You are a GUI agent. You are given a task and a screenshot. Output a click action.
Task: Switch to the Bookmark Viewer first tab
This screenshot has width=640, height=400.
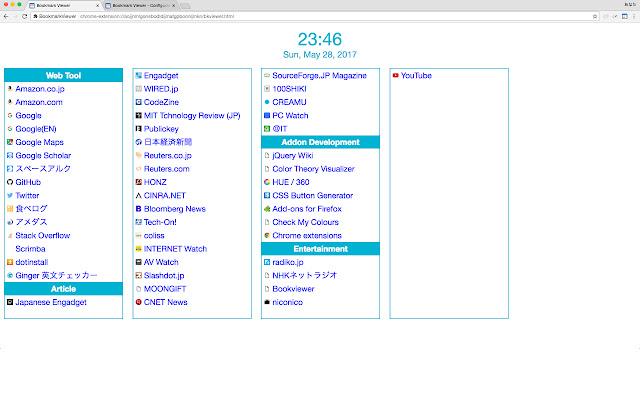64,6
